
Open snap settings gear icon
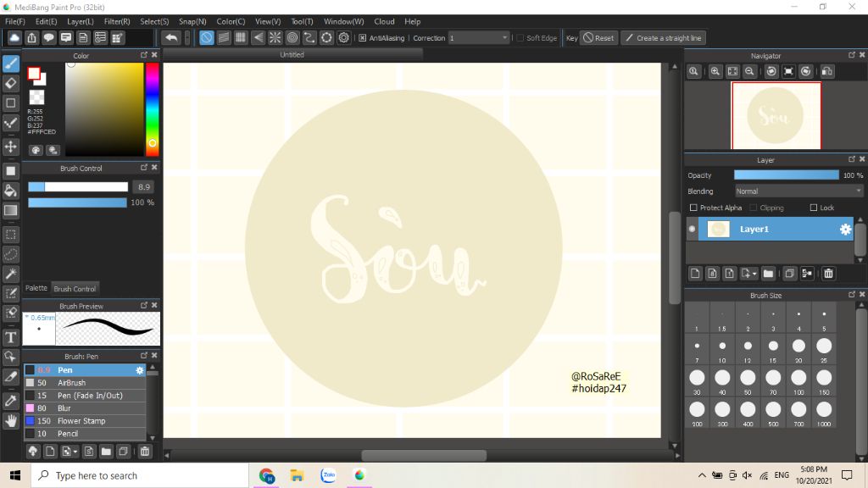(344, 37)
